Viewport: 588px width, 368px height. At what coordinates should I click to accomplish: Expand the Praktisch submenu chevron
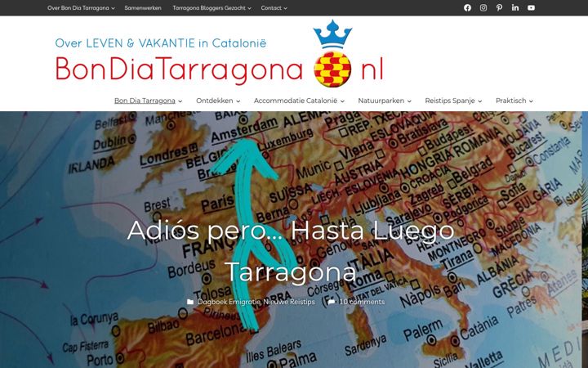coord(531,101)
